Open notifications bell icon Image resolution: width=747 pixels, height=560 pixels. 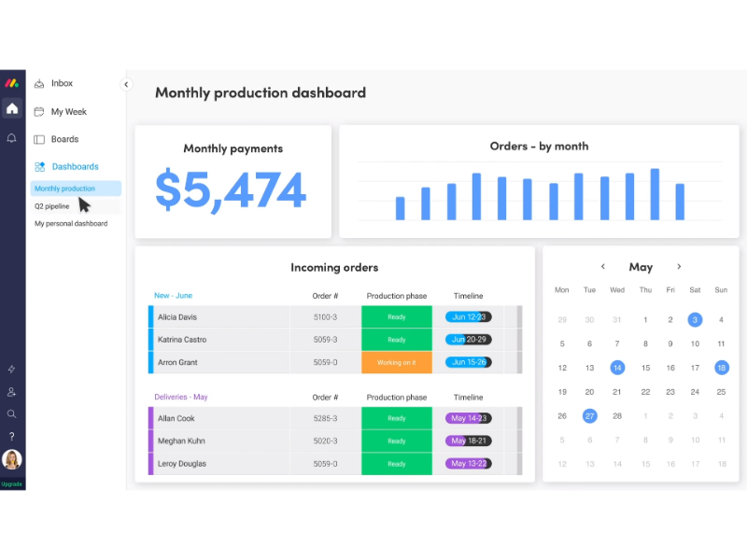12,138
